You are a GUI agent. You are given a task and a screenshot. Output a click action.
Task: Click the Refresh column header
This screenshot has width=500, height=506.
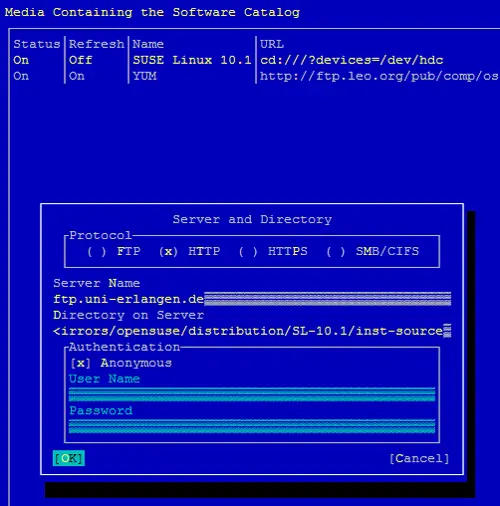pyautogui.click(x=97, y=44)
